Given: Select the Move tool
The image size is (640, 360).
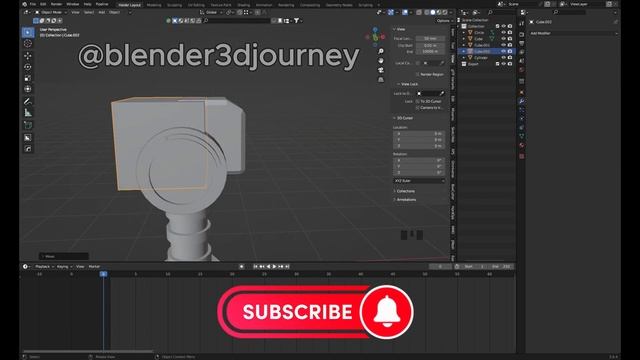Looking at the screenshot, I should coord(28,56).
